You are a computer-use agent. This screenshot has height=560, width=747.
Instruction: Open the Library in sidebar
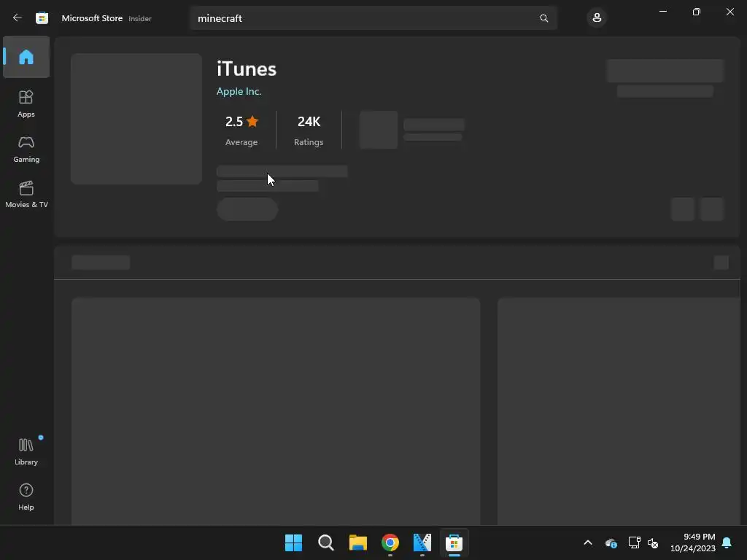click(x=26, y=452)
